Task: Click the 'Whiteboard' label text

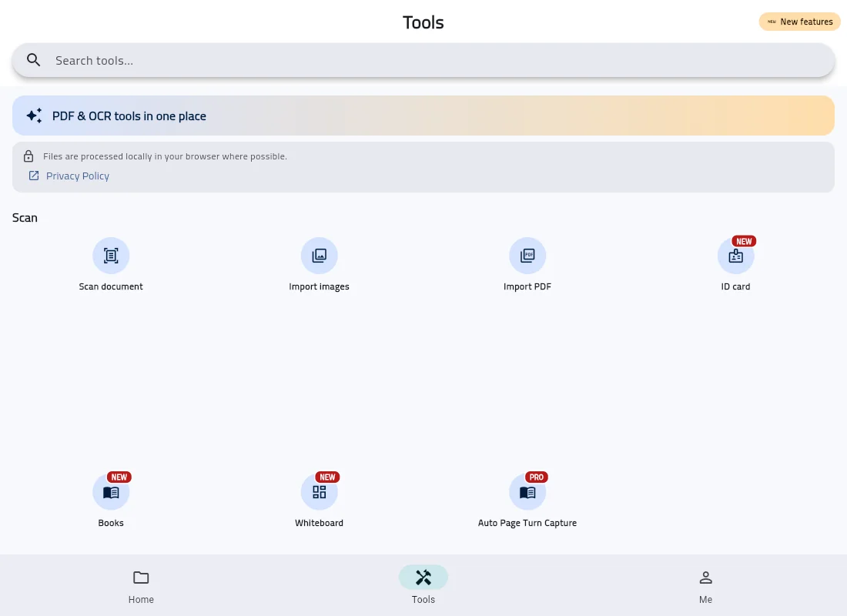Action: [320, 523]
